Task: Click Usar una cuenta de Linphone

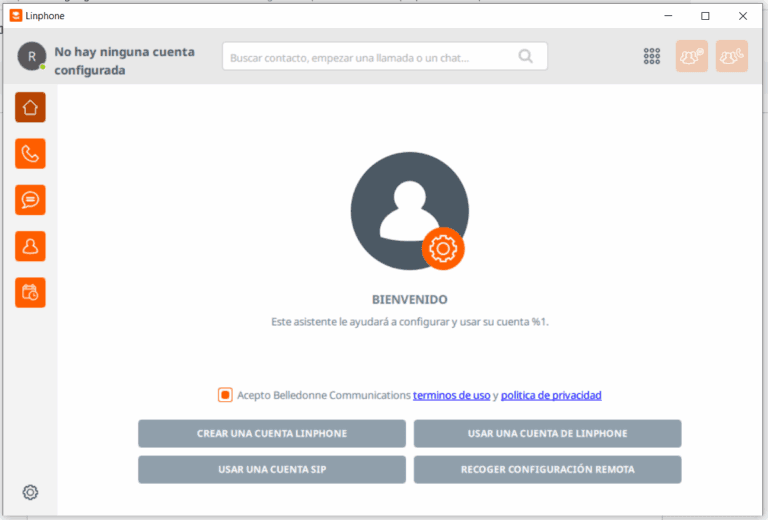Action: tap(548, 433)
